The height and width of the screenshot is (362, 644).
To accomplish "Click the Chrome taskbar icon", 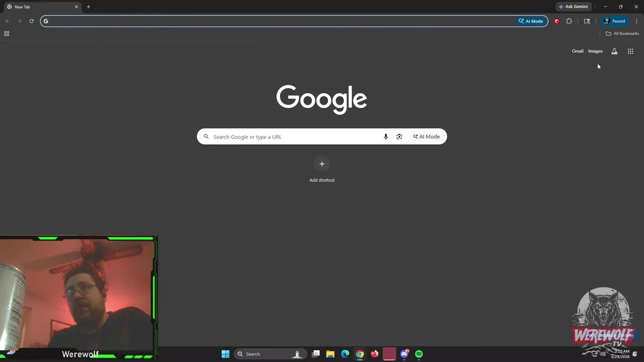I will click(x=360, y=354).
